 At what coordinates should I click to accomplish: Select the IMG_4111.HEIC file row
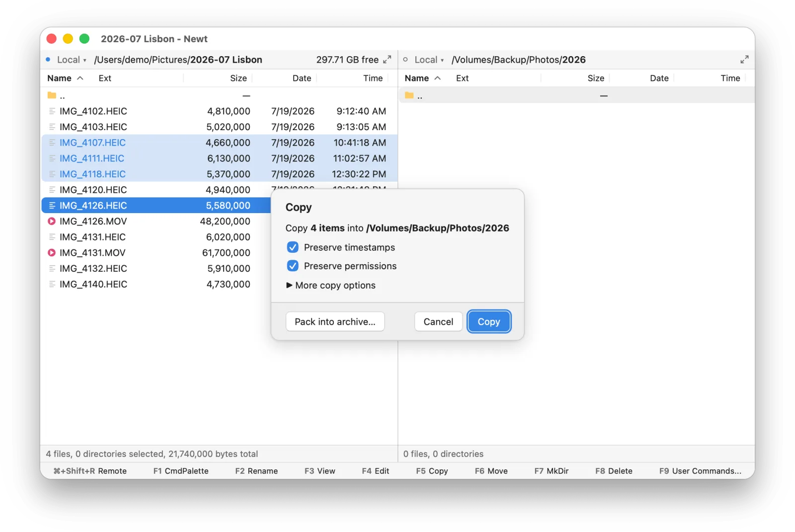tap(219, 158)
